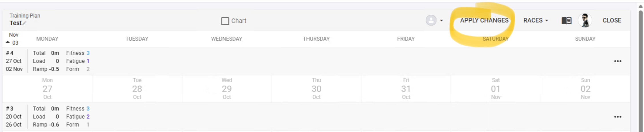Select the Tue 28 Oct day cell
644x132 pixels.
(137, 89)
